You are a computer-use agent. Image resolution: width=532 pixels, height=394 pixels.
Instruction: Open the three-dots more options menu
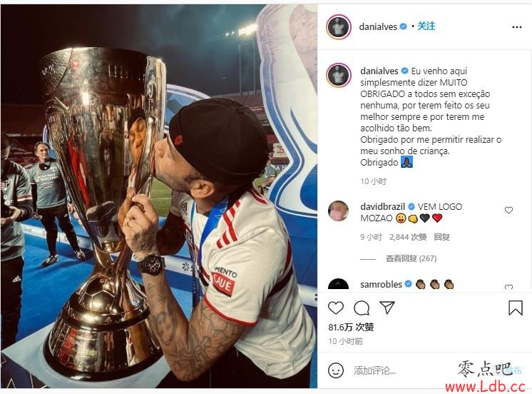pyautogui.click(x=517, y=27)
